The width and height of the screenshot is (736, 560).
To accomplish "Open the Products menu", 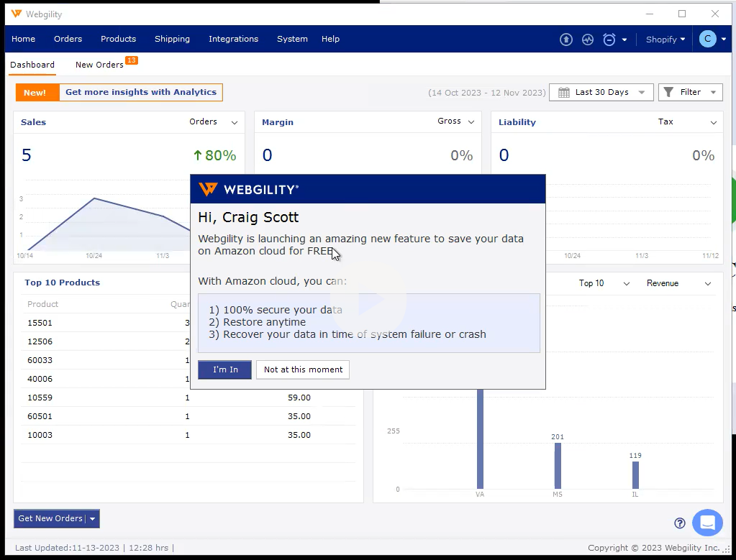I will coord(118,39).
